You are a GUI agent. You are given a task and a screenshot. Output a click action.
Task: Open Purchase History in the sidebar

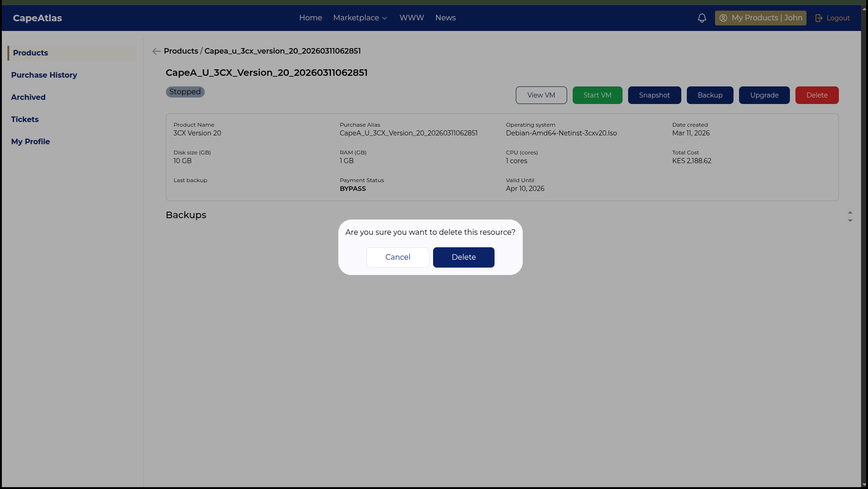coord(44,75)
